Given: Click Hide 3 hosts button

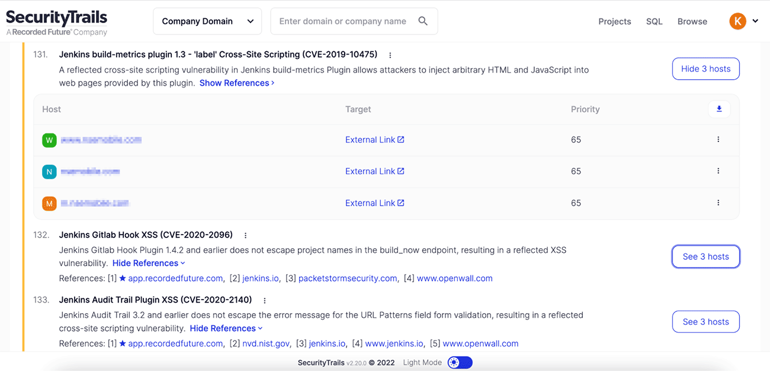Looking at the screenshot, I should tap(706, 69).
